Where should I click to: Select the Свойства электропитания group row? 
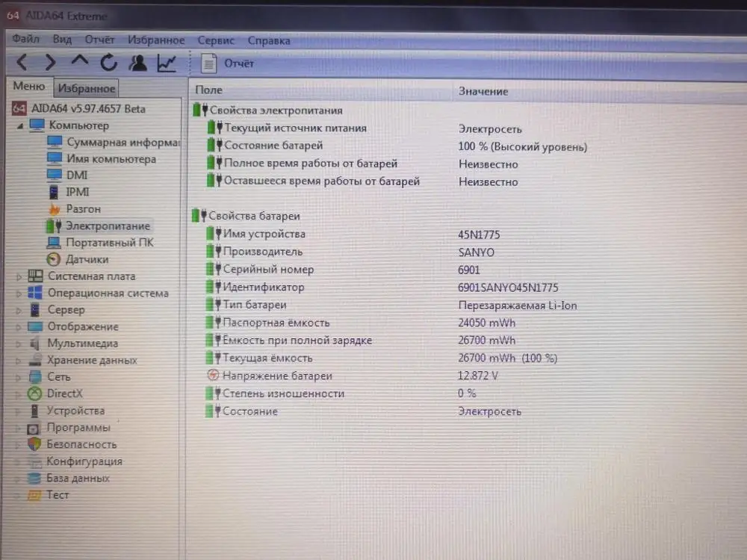point(267,110)
